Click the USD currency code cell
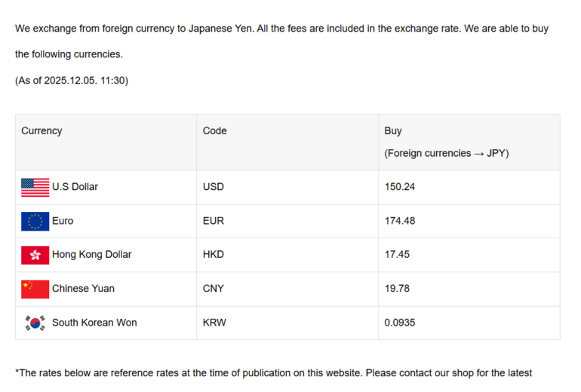Image resolution: width=581 pixels, height=392 pixels. (x=214, y=187)
